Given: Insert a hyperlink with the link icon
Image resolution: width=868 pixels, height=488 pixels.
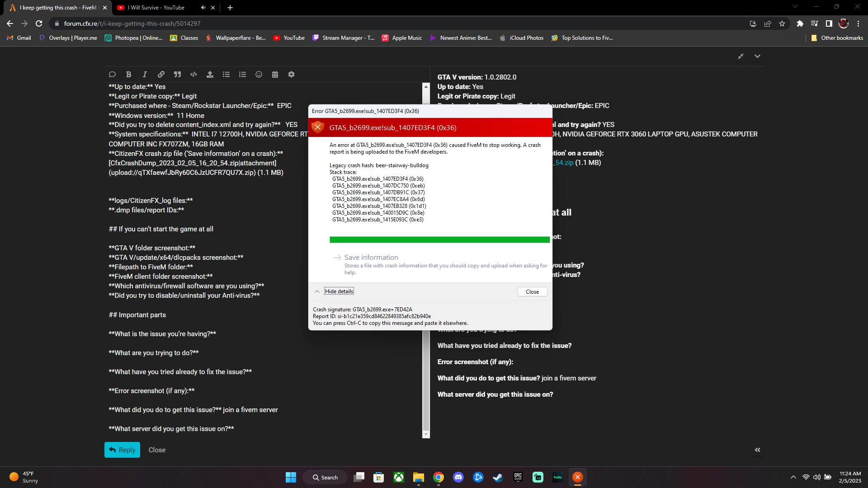Looking at the screenshot, I should pos(161,75).
